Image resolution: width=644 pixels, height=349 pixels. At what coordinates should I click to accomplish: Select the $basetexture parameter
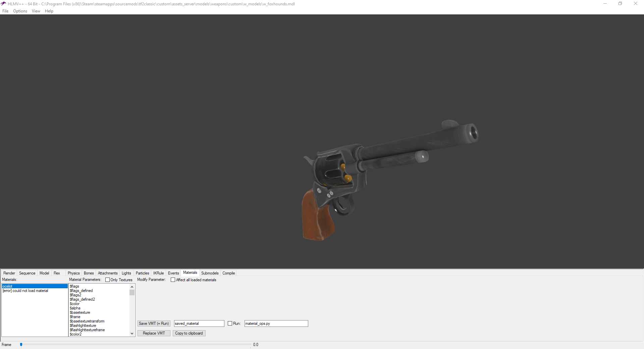(x=99, y=312)
